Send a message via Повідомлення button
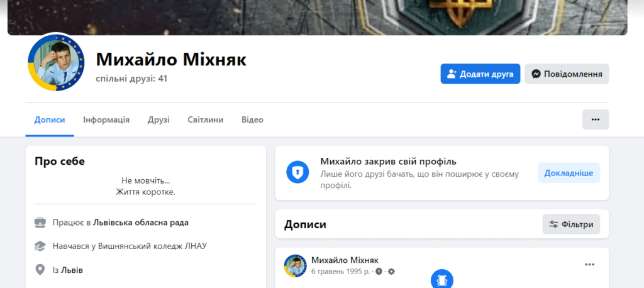This screenshot has width=644, height=288. 567,74
